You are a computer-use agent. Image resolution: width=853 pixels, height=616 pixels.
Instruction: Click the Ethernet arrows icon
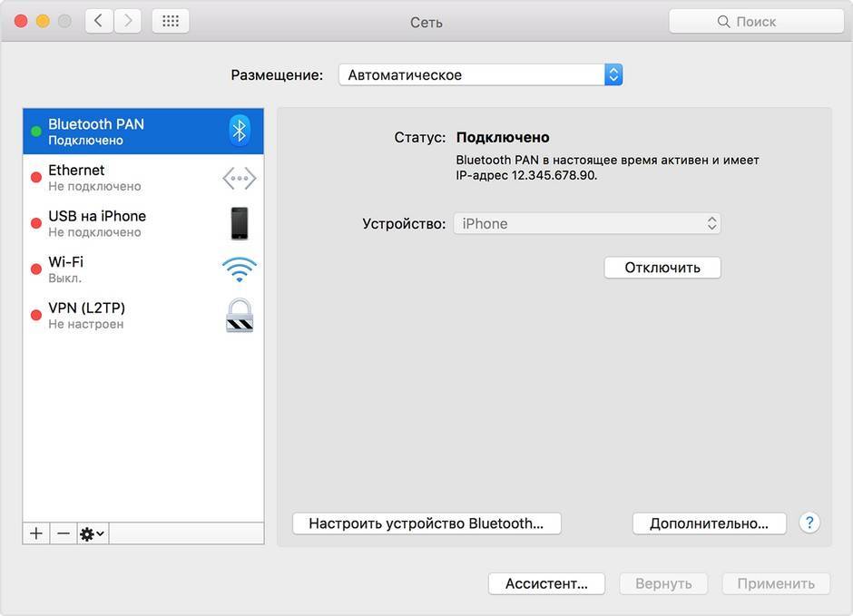[240, 179]
